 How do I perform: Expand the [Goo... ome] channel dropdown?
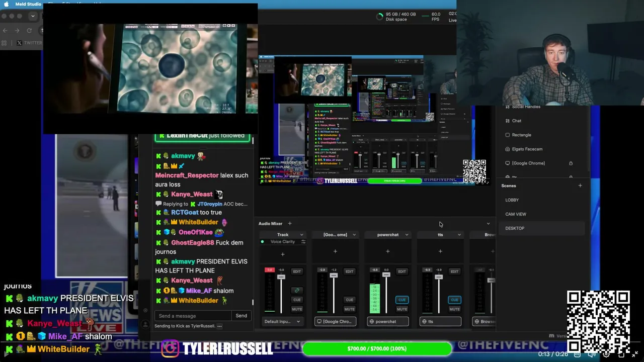pyautogui.click(x=354, y=235)
